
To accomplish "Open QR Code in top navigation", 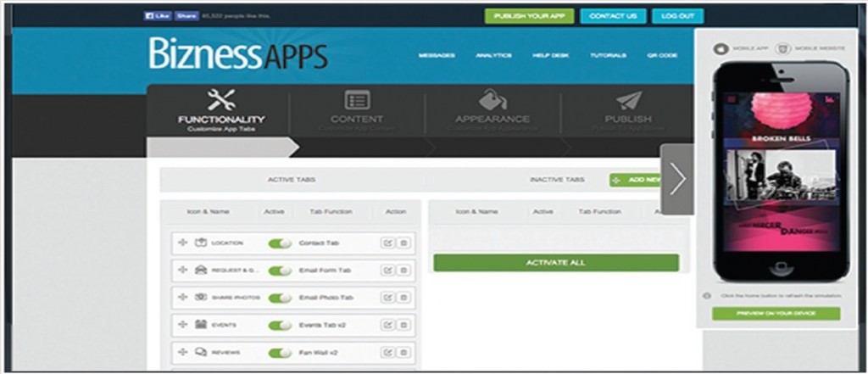I will click(662, 55).
